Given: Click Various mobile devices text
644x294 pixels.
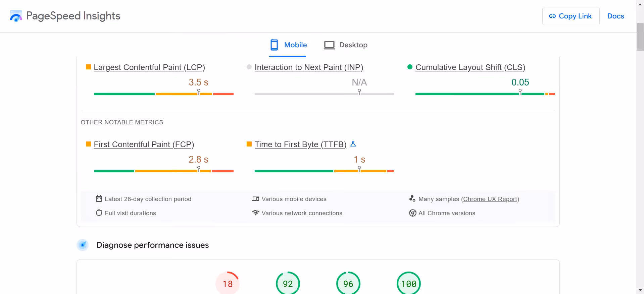Looking at the screenshot, I should pos(294,199).
